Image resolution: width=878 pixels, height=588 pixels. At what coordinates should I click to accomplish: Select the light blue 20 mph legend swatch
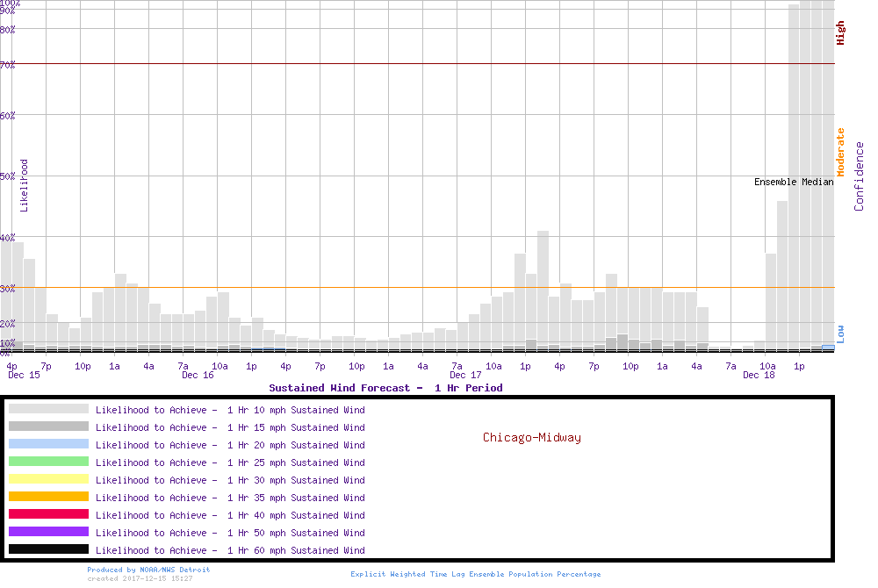pos(48,444)
